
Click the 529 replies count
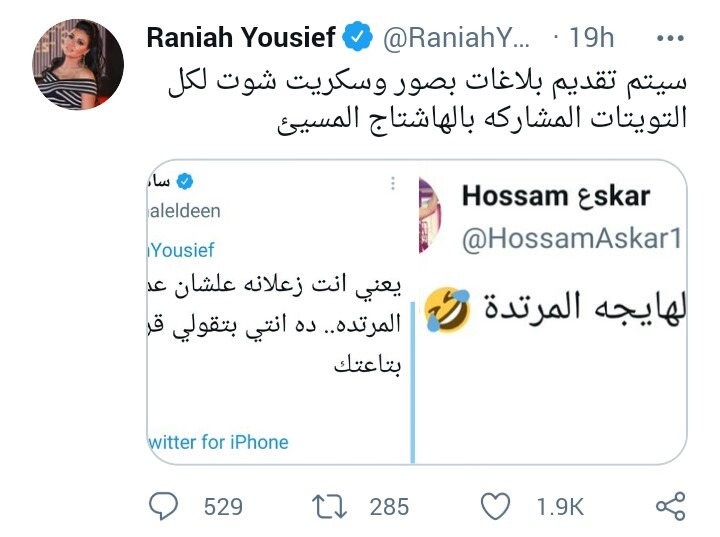pyautogui.click(x=223, y=507)
